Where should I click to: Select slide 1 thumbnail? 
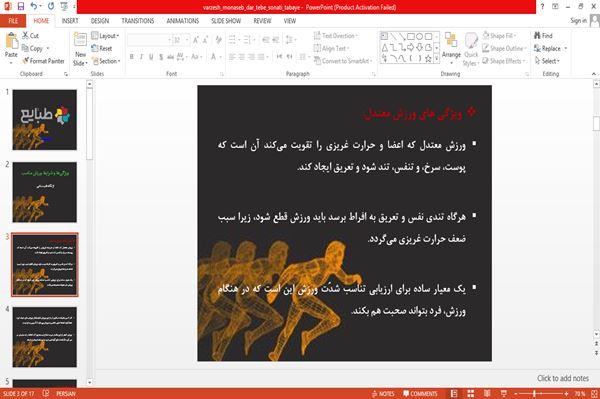(x=45, y=120)
